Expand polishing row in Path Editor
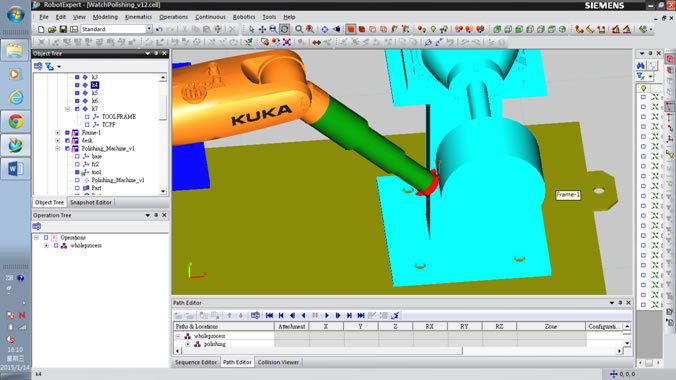Screen dimensions: 676x380 click(x=188, y=344)
